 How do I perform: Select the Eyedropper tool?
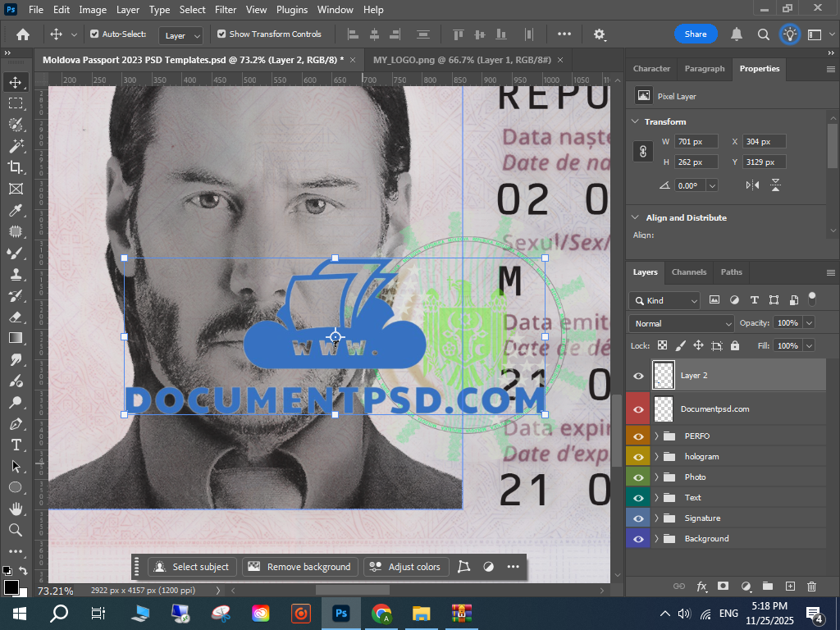click(15, 210)
